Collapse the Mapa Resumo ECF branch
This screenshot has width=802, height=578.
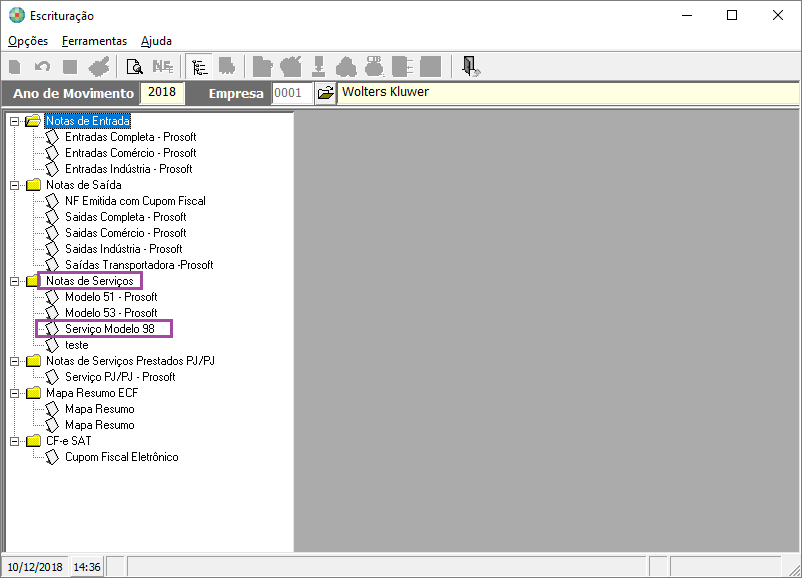[14, 393]
